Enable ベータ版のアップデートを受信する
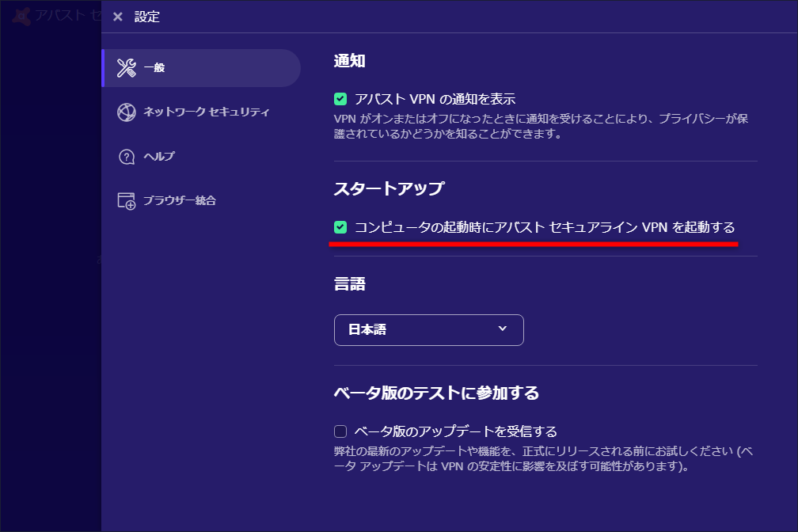798x532 pixels. pyautogui.click(x=340, y=431)
